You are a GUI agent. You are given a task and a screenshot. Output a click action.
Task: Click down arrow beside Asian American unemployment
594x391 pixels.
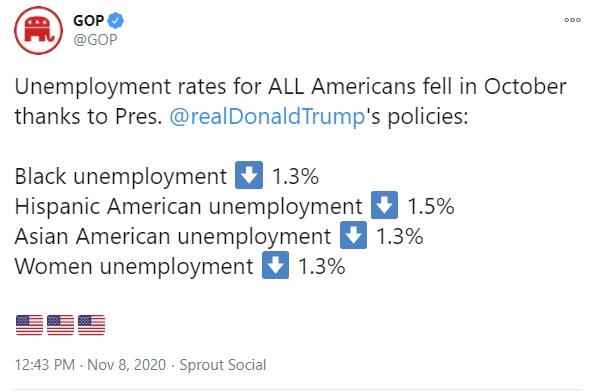[353, 235]
